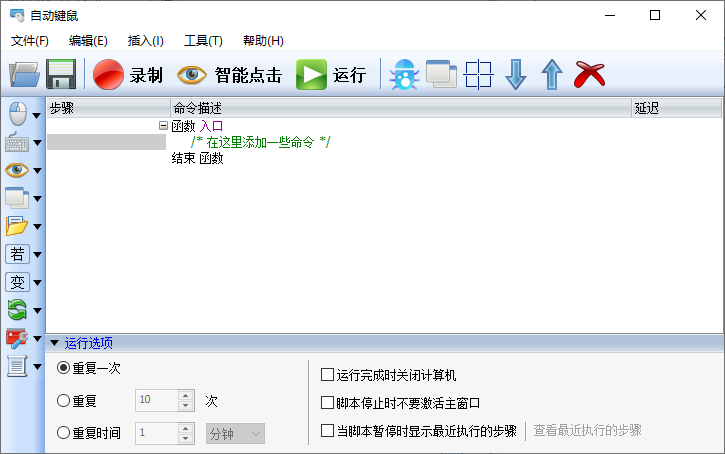Enable 当脚本暂停时显示最近执行的步骤 checkbox
The image size is (725, 454).
tap(327, 431)
